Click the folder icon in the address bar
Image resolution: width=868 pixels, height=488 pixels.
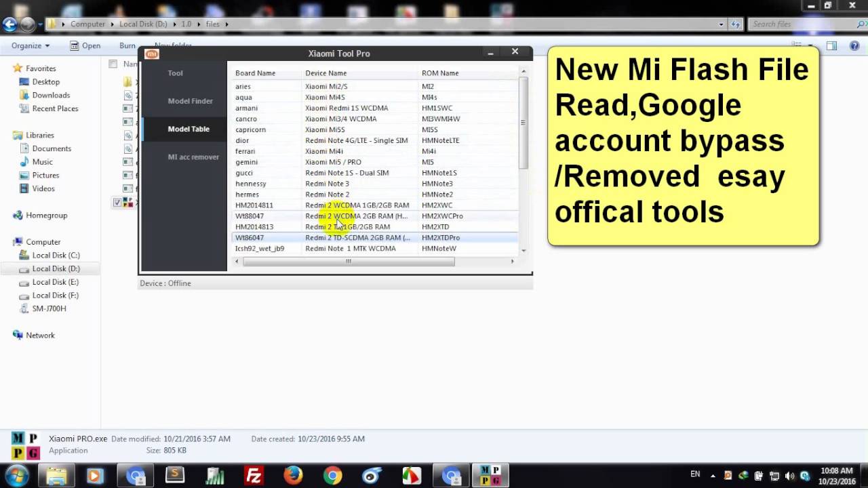[x=52, y=24]
